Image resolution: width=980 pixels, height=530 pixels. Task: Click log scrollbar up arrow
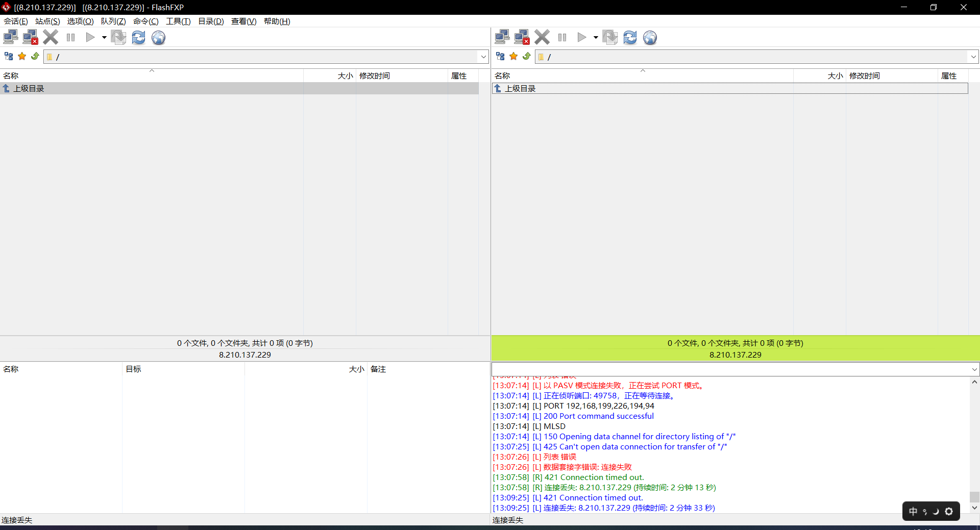click(x=974, y=382)
